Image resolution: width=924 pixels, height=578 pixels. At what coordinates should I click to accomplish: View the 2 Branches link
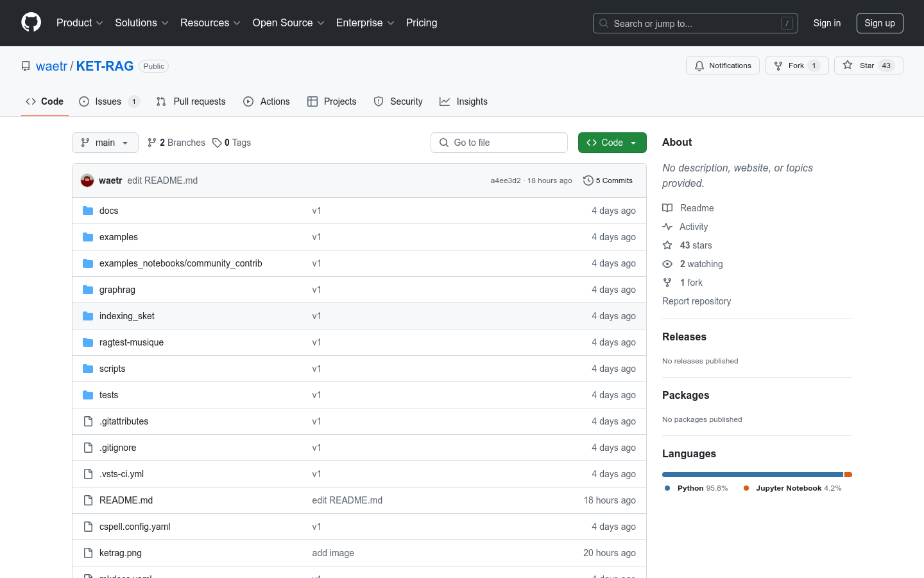[176, 143]
